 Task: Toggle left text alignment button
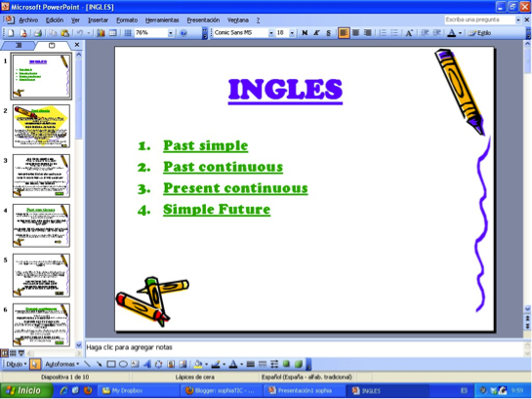(344, 33)
